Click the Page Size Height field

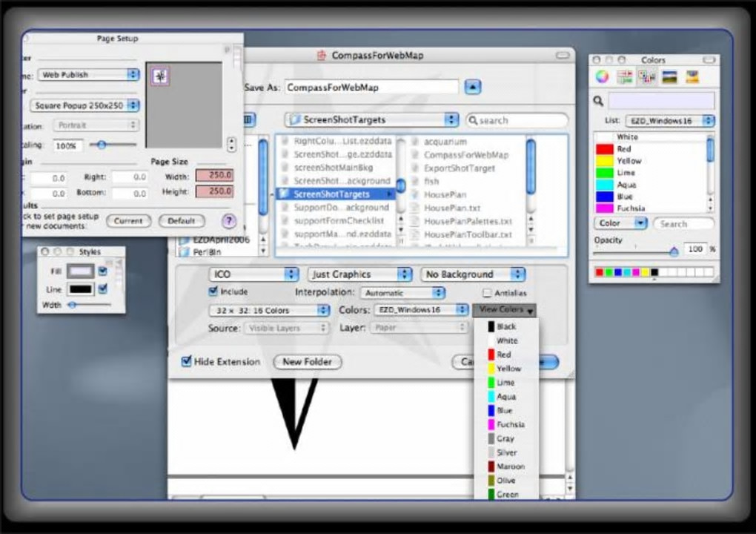(x=214, y=191)
